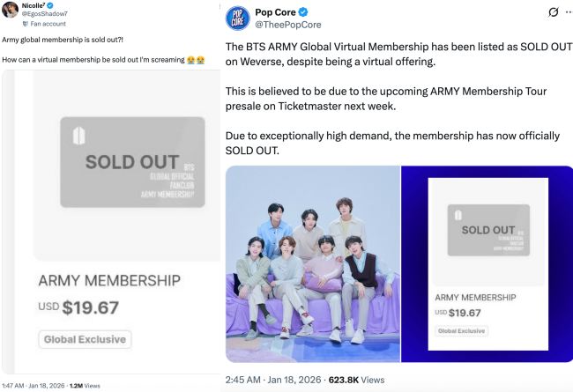Image resolution: width=573 pixels, height=392 pixels.
Task: Click the Global Exclusive badge in left tweet
Action: tap(85, 339)
